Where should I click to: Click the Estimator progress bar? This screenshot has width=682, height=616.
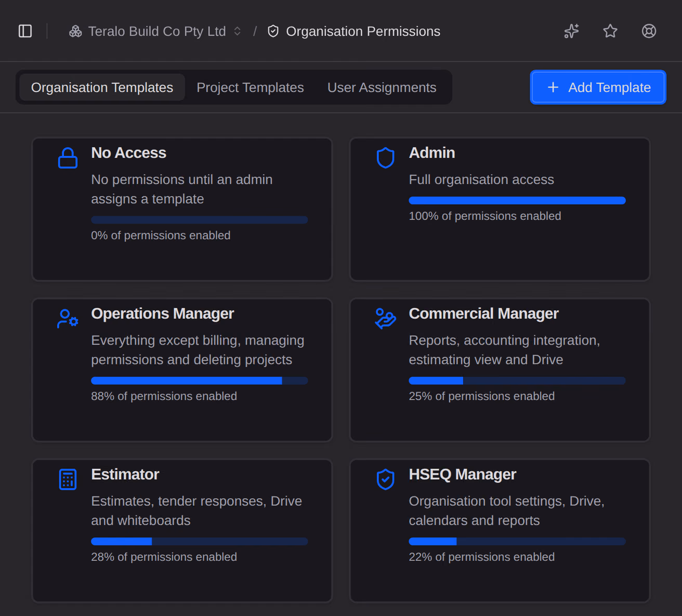point(199,541)
